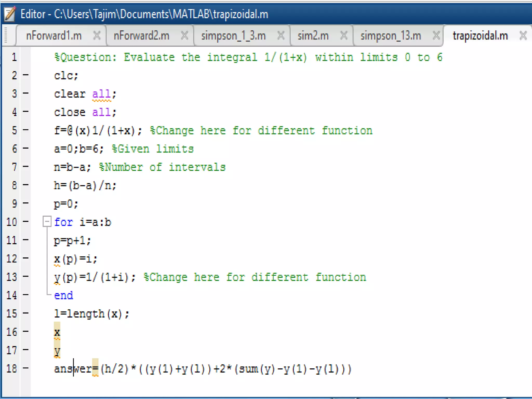
Task: Click the 'clc;' statement
Action: 66,76
